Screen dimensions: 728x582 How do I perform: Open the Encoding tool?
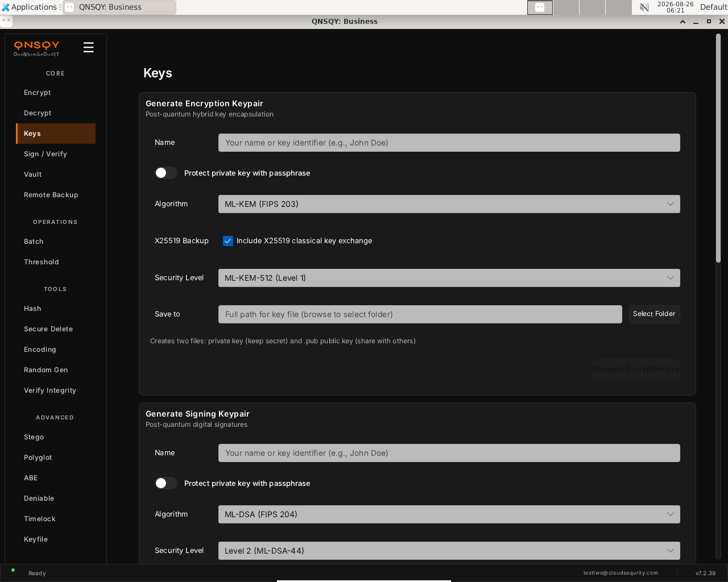[x=56, y=350]
